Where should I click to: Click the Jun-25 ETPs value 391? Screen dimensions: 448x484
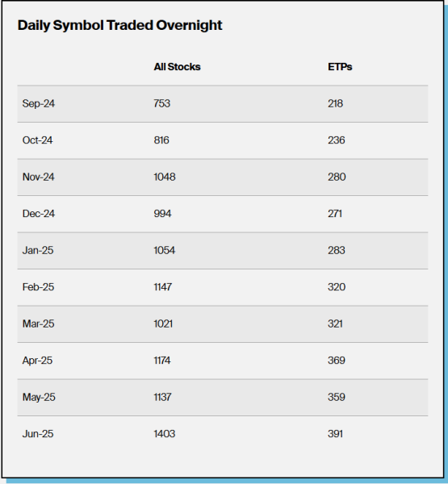(335, 434)
